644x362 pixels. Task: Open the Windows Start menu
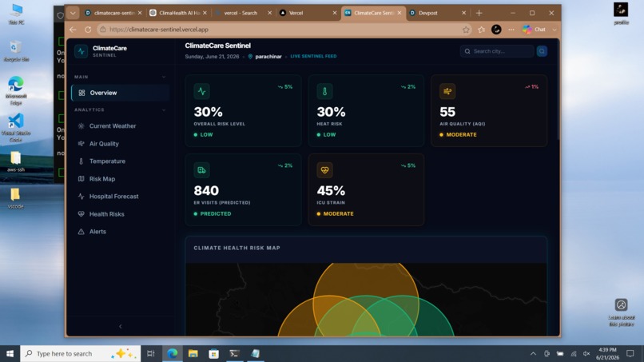point(10,354)
